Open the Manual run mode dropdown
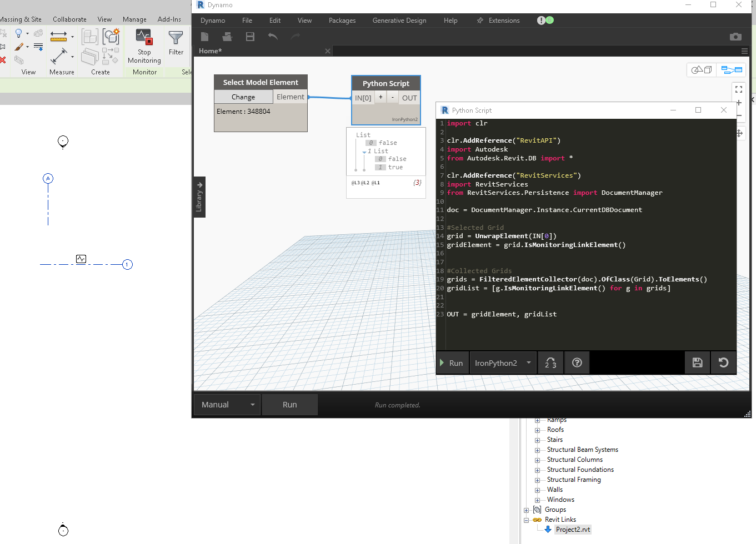 click(228, 405)
